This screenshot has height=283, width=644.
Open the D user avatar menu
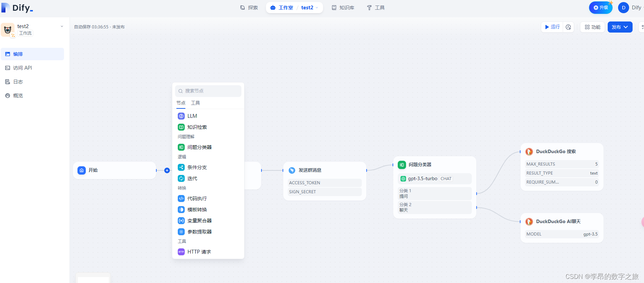pos(623,8)
